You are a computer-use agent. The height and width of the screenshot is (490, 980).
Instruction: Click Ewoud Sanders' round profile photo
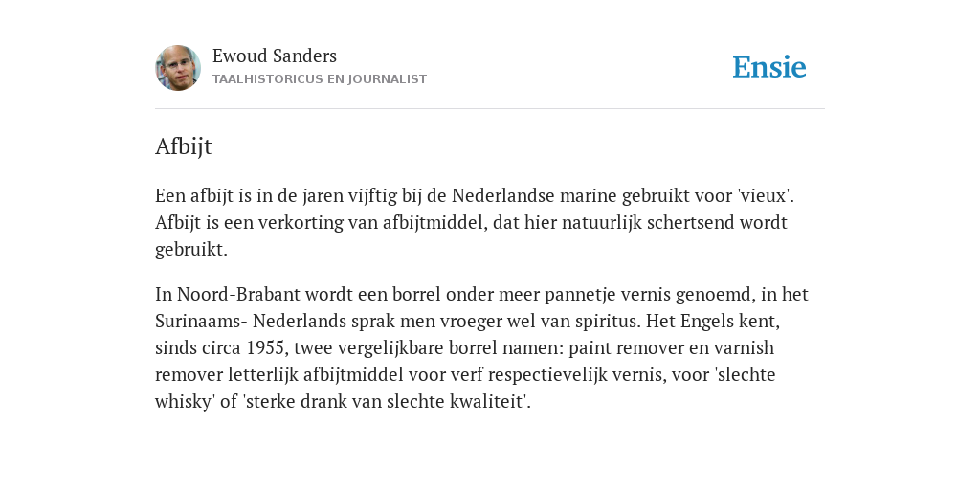pos(178,68)
